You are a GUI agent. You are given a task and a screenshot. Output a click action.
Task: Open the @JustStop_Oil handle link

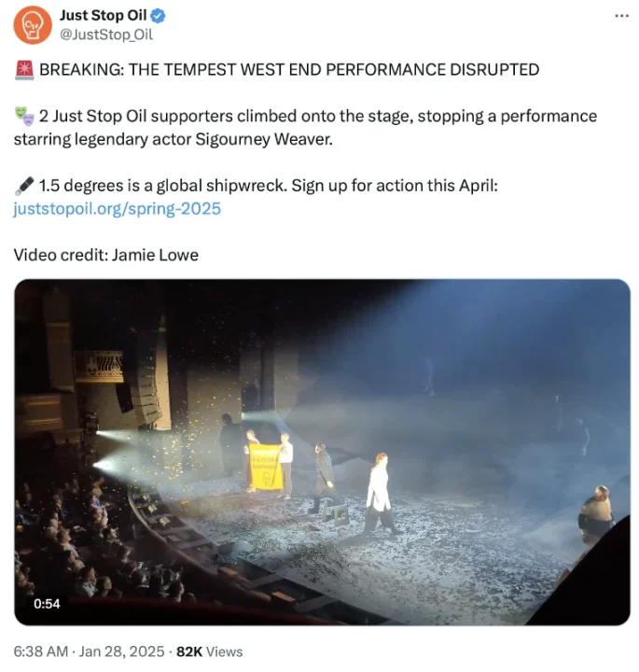click(105, 35)
